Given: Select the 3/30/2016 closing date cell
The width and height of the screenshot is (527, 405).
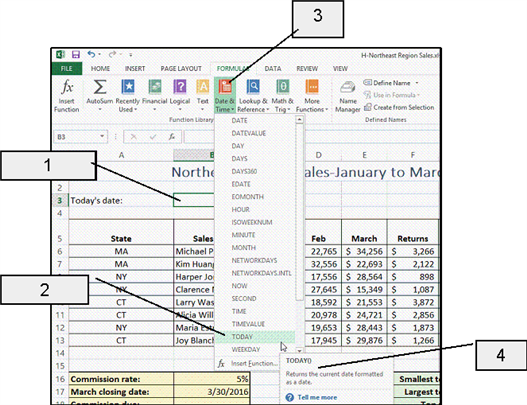Looking at the screenshot, I should pyautogui.click(x=212, y=392).
